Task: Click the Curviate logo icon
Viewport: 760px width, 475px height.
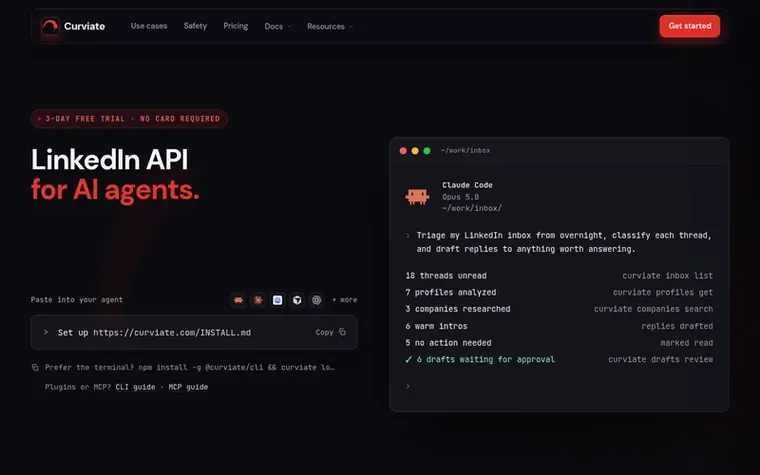Action: point(50,26)
